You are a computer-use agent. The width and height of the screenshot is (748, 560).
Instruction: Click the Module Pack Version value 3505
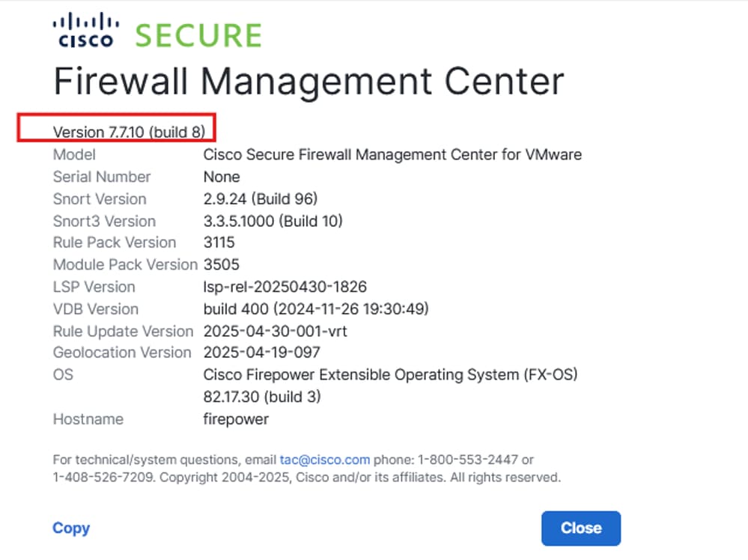coord(219,265)
